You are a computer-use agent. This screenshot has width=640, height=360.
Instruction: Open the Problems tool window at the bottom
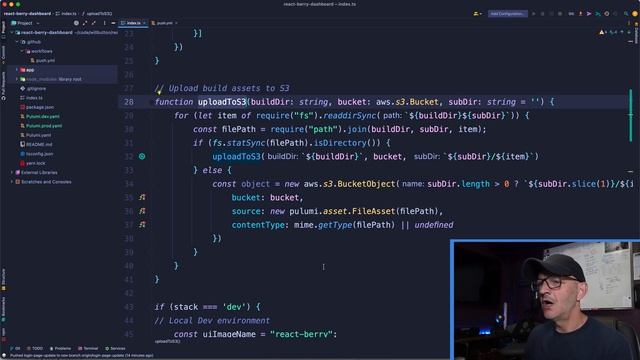pyautogui.click(x=60, y=349)
